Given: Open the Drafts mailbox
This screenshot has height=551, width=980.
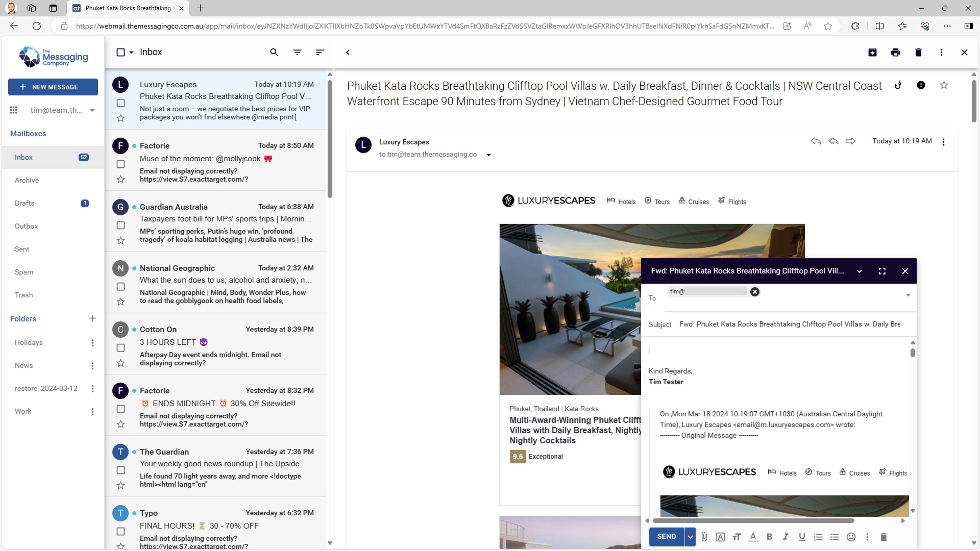Looking at the screenshot, I should pyautogui.click(x=53, y=203).
